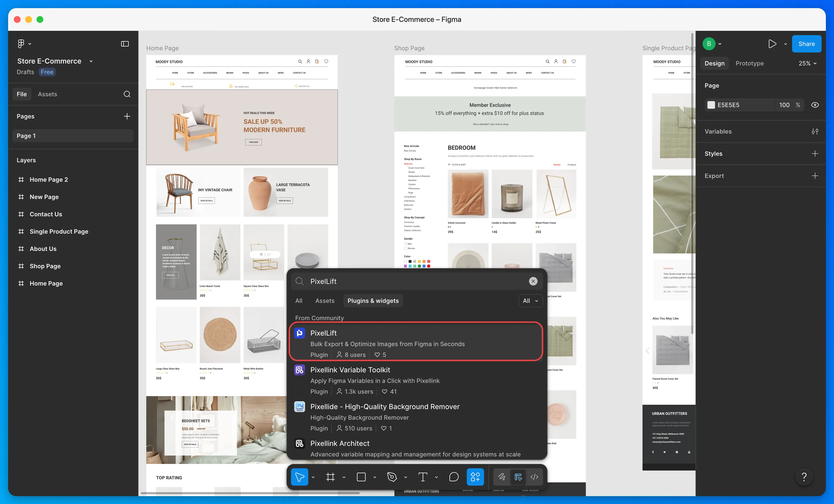
Task: Clear the PixelLift search with X
Action: click(x=533, y=281)
